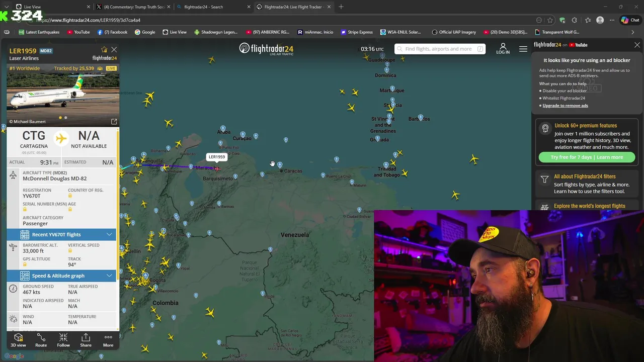This screenshot has width=644, height=362.
Task: Focus the Find flights, airports search box
Action: click(440, 49)
